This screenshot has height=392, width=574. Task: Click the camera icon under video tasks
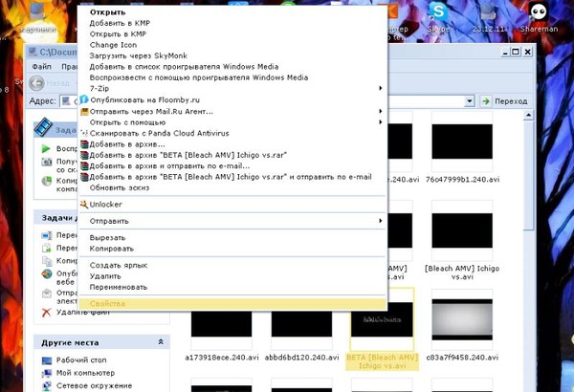[x=47, y=162]
